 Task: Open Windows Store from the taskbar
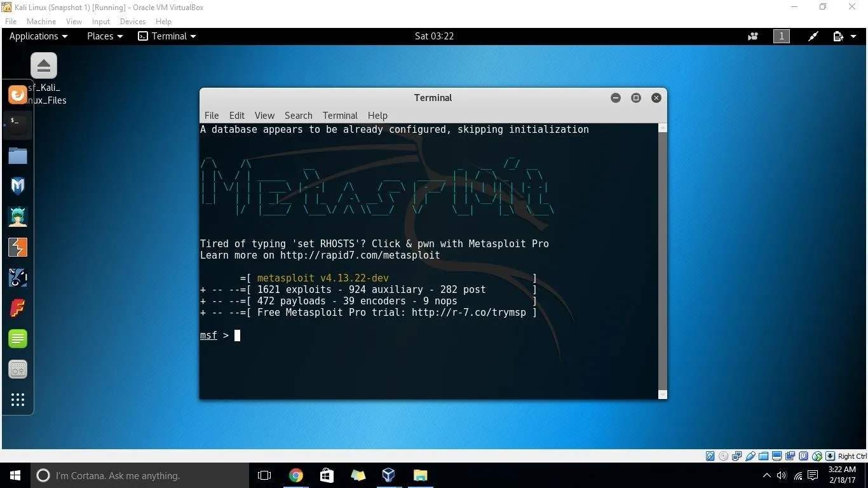(x=327, y=475)
